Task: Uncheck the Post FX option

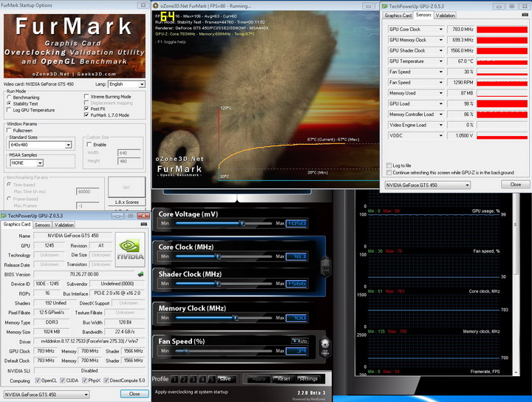Action: click(x=88, y=109)
